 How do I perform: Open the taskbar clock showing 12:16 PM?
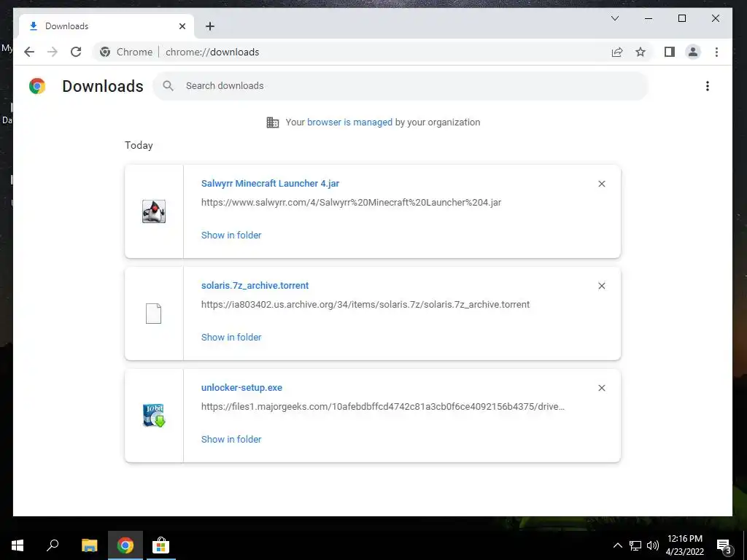click(x=684, y=545)
